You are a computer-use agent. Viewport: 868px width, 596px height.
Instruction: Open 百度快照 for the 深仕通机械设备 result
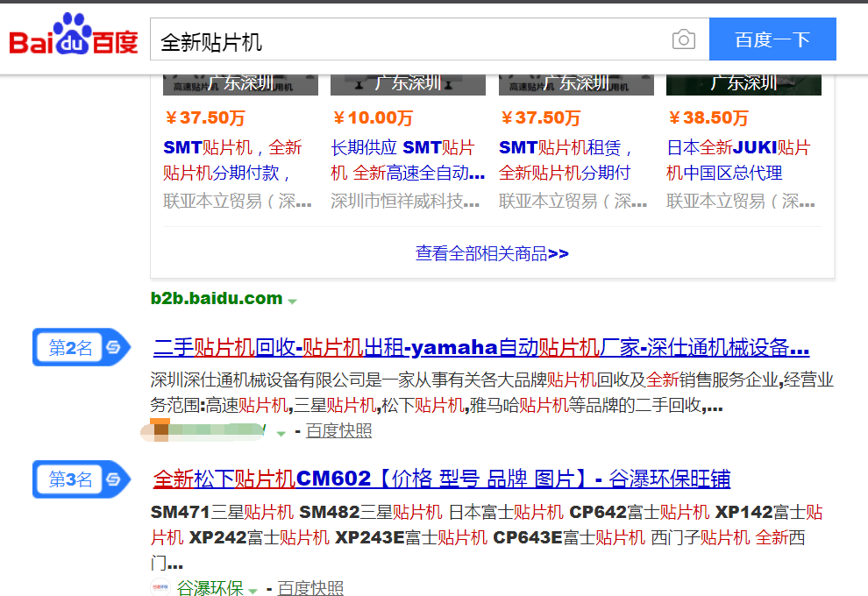pyautogui.click(x=338, y=430)
